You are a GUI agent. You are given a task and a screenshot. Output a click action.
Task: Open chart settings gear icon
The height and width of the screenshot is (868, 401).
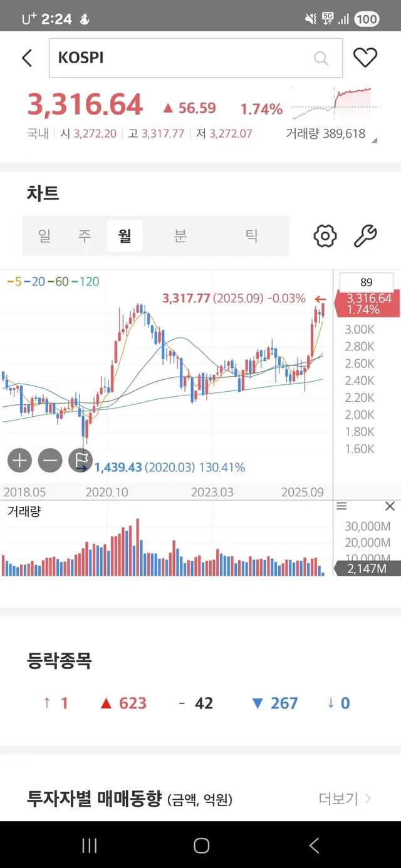pos(325,236)
